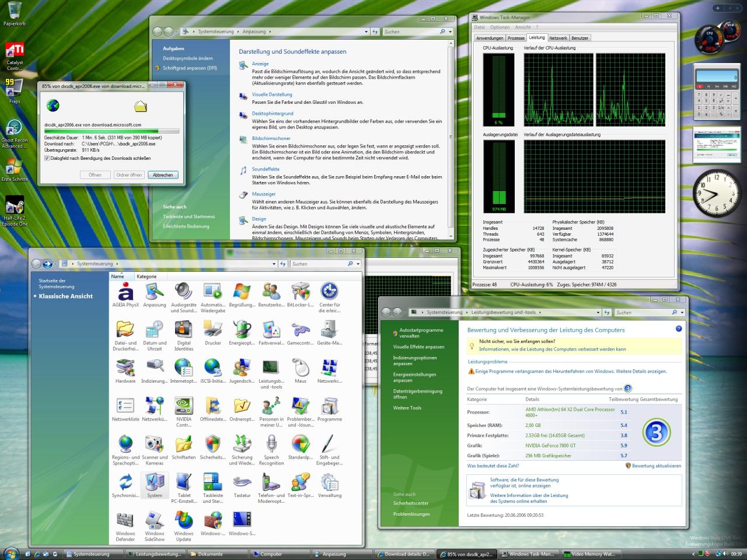This screenshot has width=747, height=560.
Task: Toggle 'Dialogfeld nach Beendigung des Downloads schließen' checkbox
Action: (47, 158)
